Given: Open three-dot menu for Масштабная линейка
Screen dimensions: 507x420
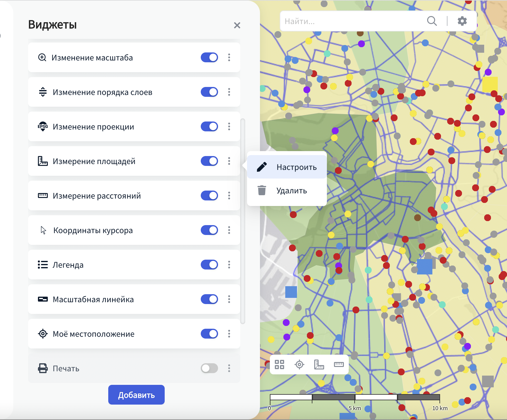Looking at the screenshot, I should [x=229, y=299].
